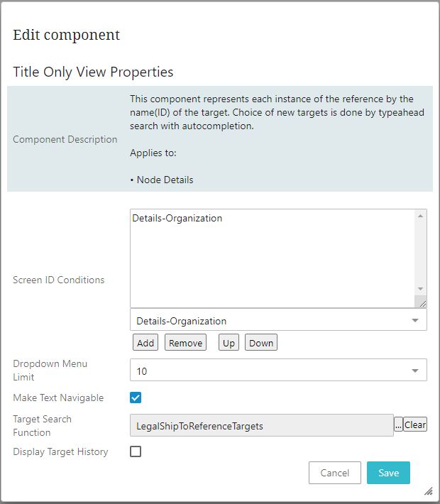This screenshot has width=440, height=504.
Task: Enable the Display Target History checkbox
Action: [136, 451]
